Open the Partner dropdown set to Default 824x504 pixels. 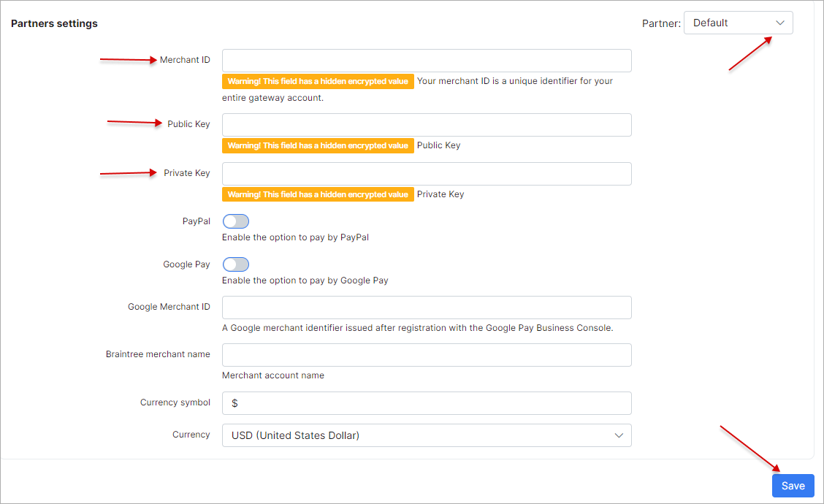[738, 23]
